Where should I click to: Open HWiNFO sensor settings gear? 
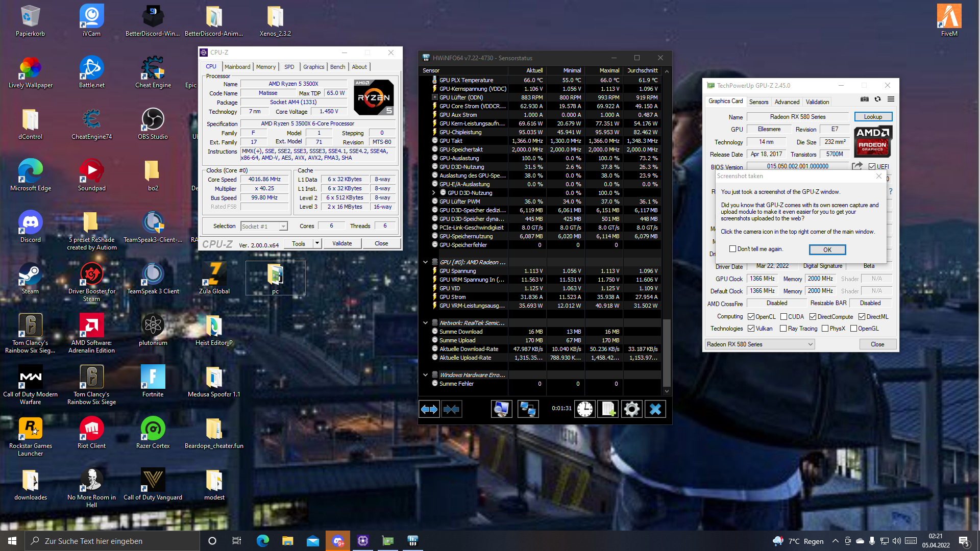coord(631,409)
